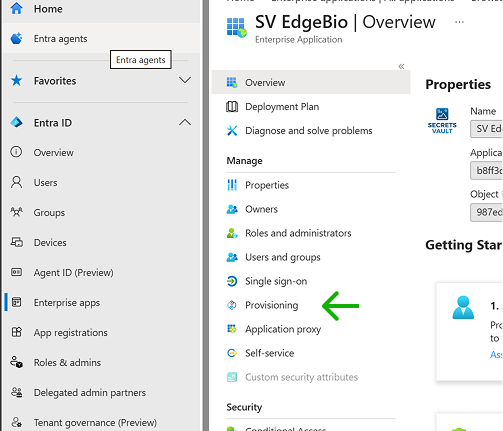The image size is (503, 431).
Task: Open Entra agents in the sidebar
Action: coord(101,38)
